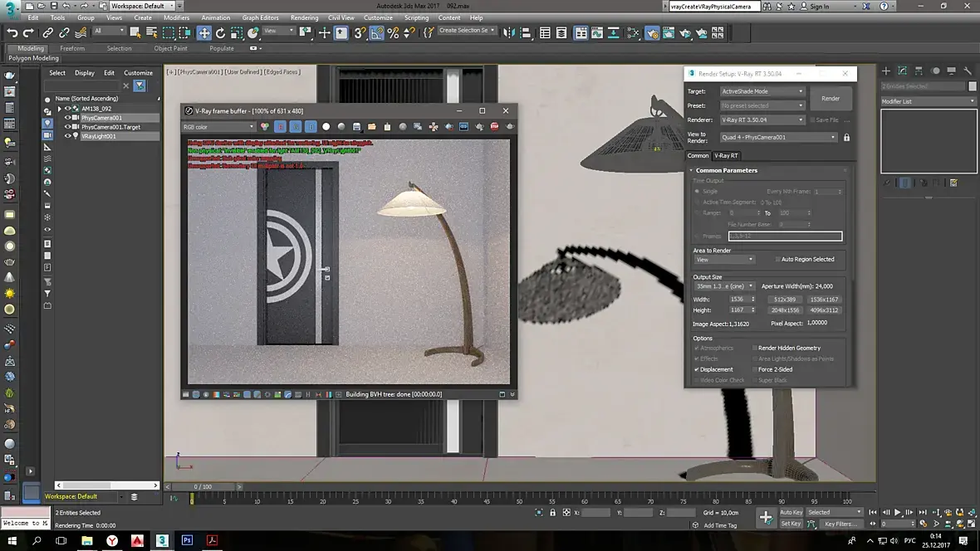This screenshot has width=980, height=551.
Task: Click the Undo arrow icon
Action: pos(12,33)
